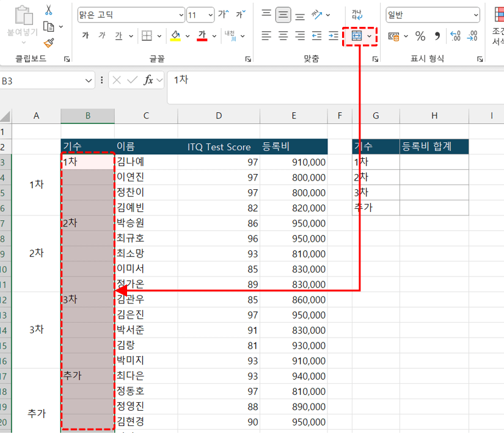The width and height of the screenshot is (504, 434).
Task: Click the Cut scissors icon
Action: tap(48, 10)
